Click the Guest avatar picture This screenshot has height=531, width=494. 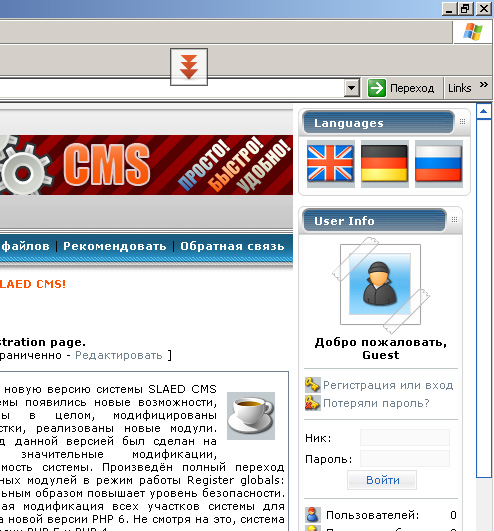(x=380, y=284)
